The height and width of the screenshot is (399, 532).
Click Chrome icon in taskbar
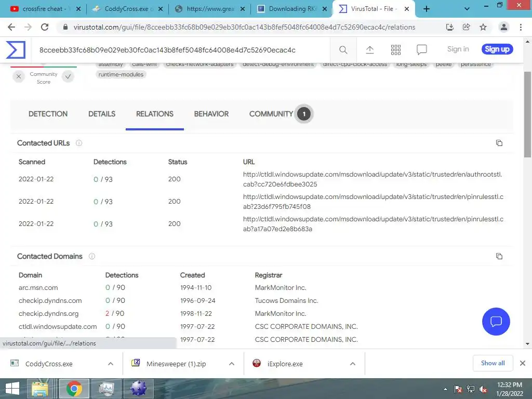pyautogui.click(x=74, y=389)
